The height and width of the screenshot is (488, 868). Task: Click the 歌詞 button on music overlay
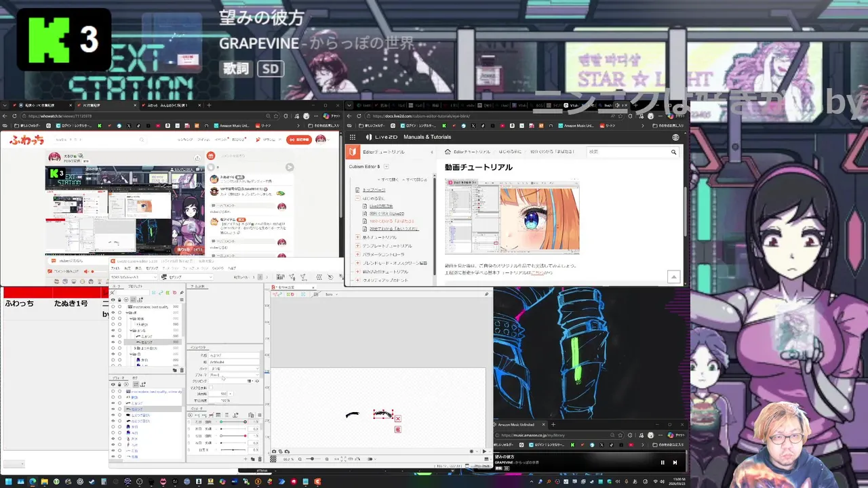[236, 68]
